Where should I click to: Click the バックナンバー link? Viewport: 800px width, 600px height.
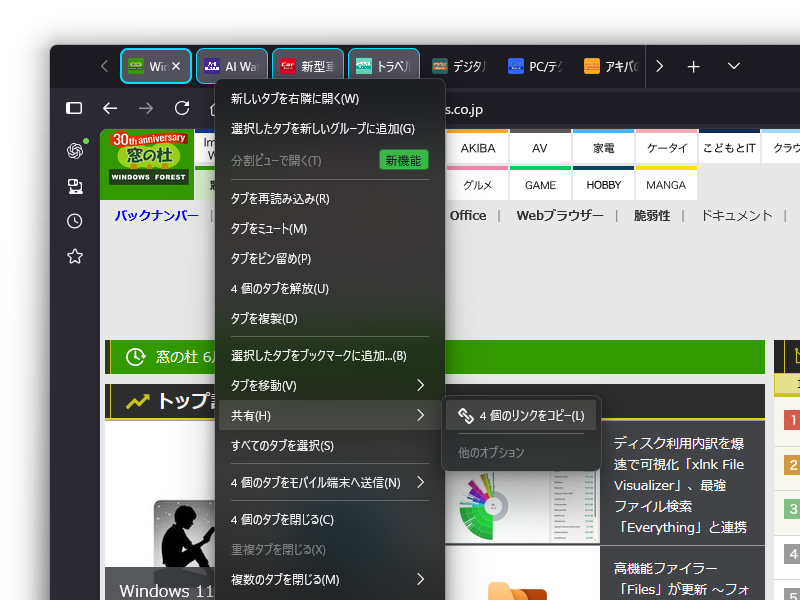point(157,215)
